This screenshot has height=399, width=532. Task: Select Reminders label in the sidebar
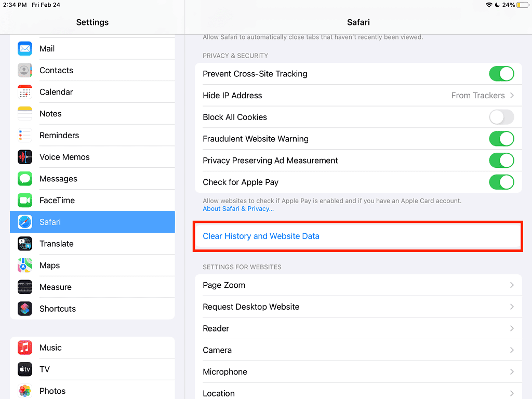[59, 136]
